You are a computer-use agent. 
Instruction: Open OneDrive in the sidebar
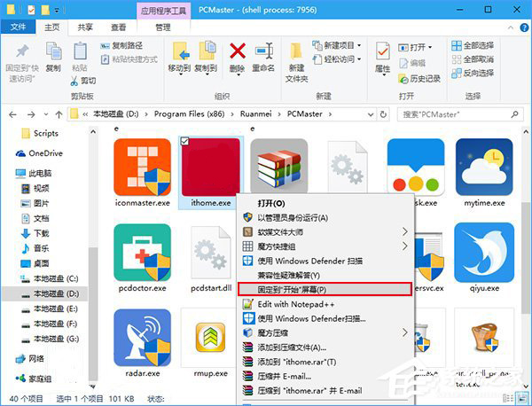[39, 153]
